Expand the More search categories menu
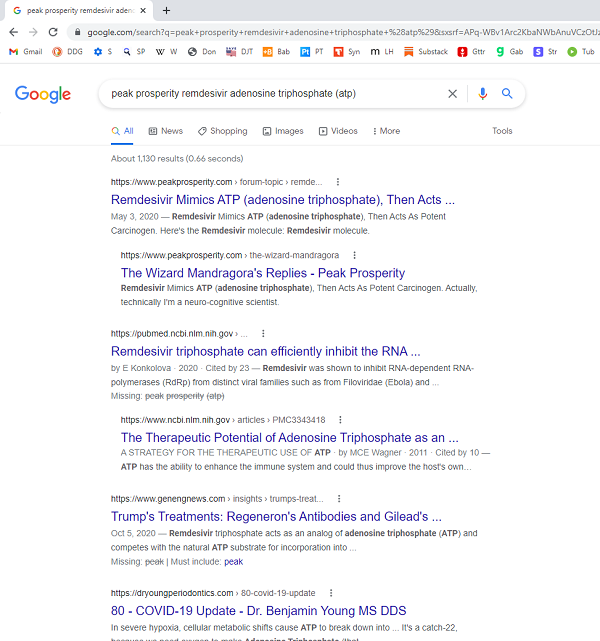Screen dimensions: 600x641 (386, 131)
